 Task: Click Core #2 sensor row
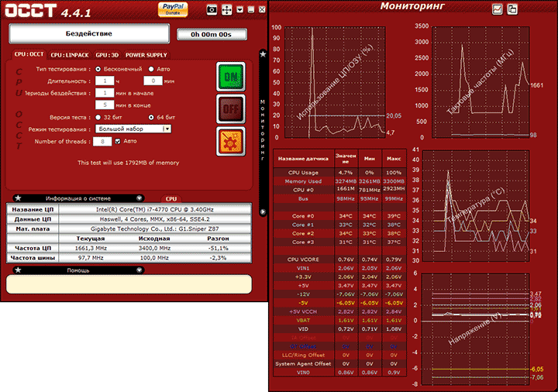340,233
